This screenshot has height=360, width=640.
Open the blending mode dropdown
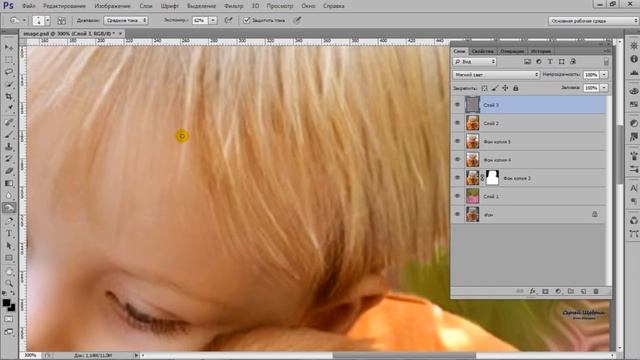[496, 75]
